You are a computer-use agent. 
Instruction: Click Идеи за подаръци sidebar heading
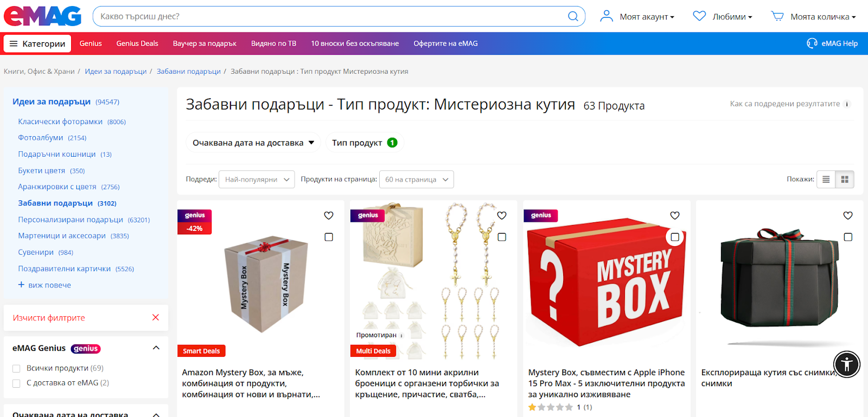click(x=52, y=101)
